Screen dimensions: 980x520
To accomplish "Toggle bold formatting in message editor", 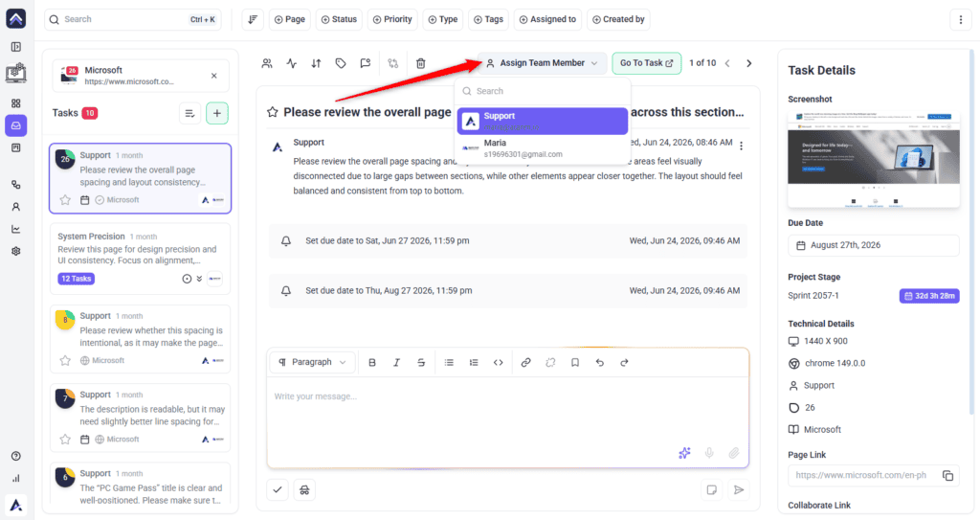I will (372, 362).
